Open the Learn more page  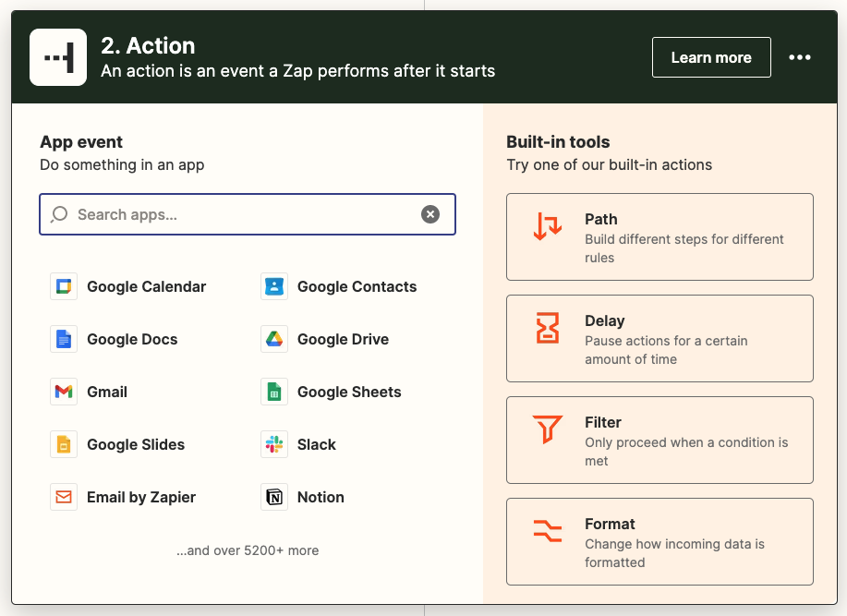click(711, 56)
